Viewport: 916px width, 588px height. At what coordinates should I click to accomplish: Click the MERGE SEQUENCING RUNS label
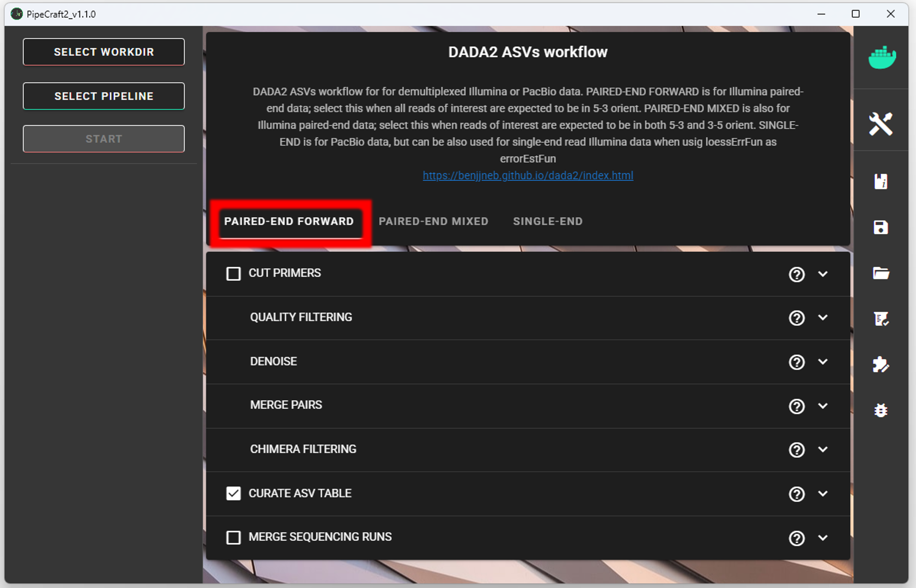[320, 537]
